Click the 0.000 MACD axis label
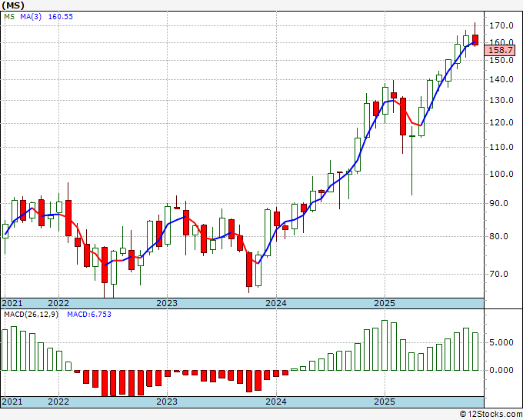523x420 pixels. pos(501,370)
